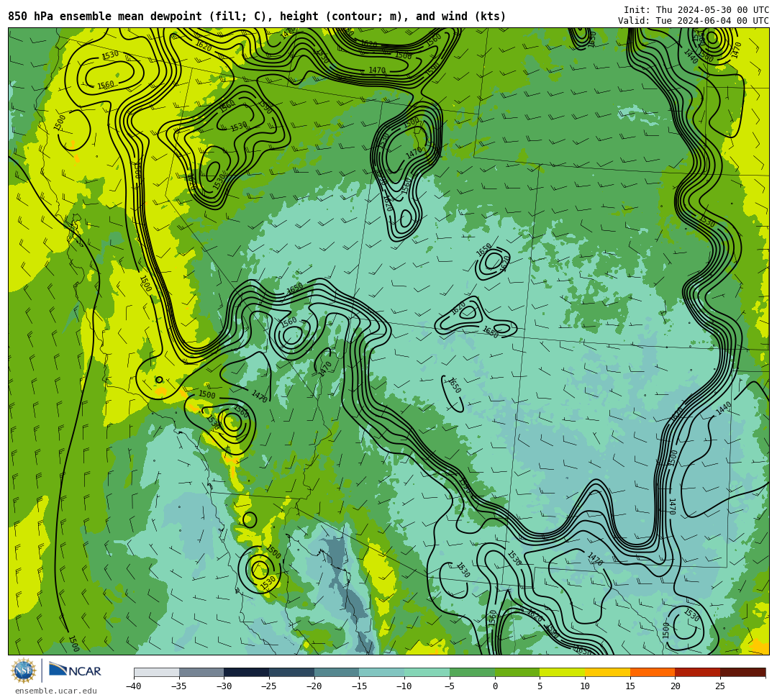Click the -20 colorbar tick label
777x700 pixels.
click(314, 686)
